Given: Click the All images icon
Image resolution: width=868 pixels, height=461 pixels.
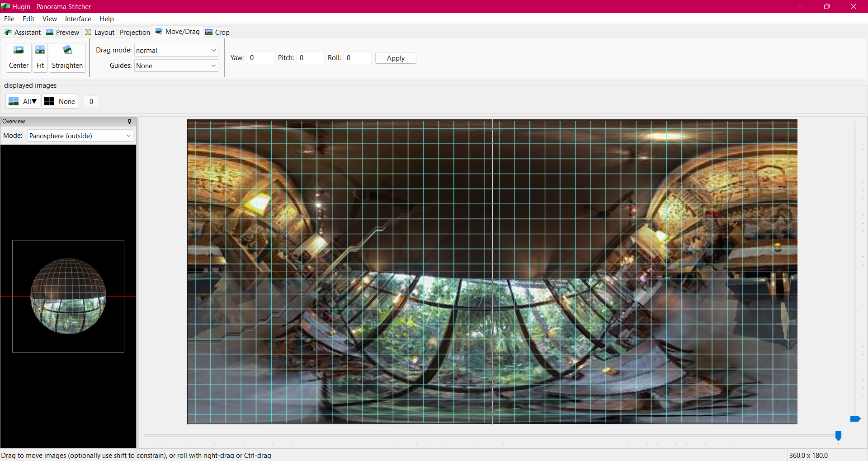Looking at the screenshot, I should click(14, 101).
